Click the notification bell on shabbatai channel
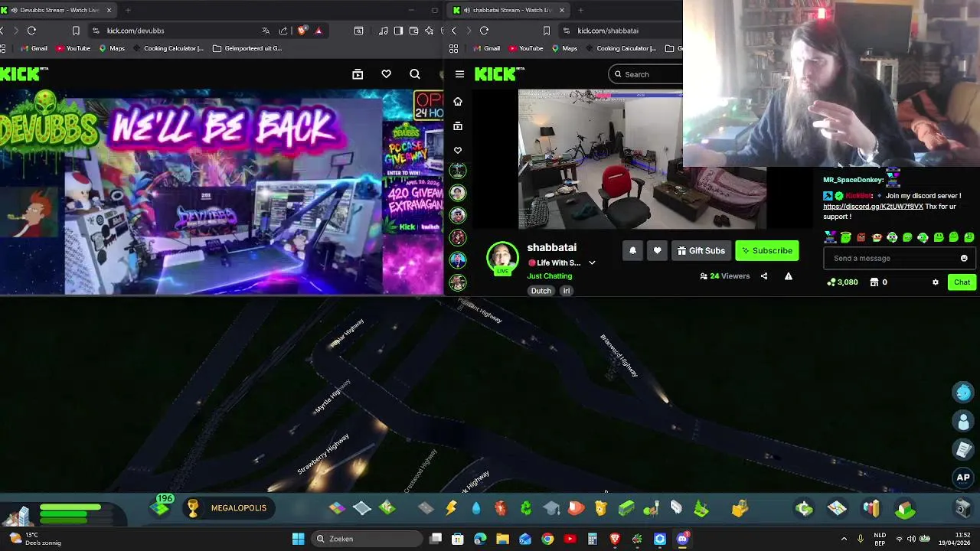The image size is (980, 551). tap(632, 251)
